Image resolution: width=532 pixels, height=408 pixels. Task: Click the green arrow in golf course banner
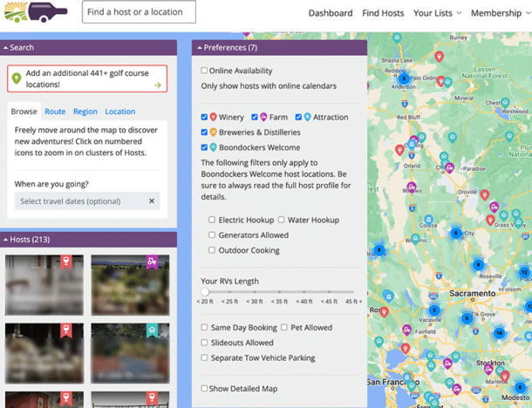click(x=157, y=85)
